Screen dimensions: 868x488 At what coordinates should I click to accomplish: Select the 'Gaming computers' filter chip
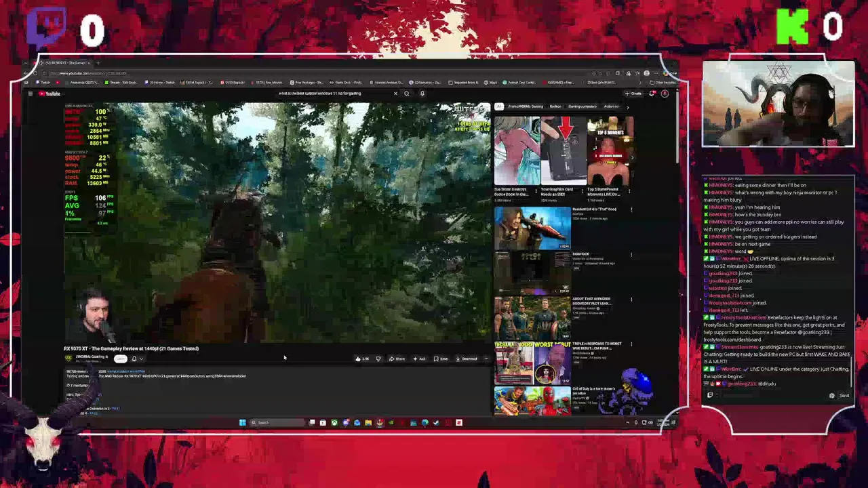pos(583,106)
